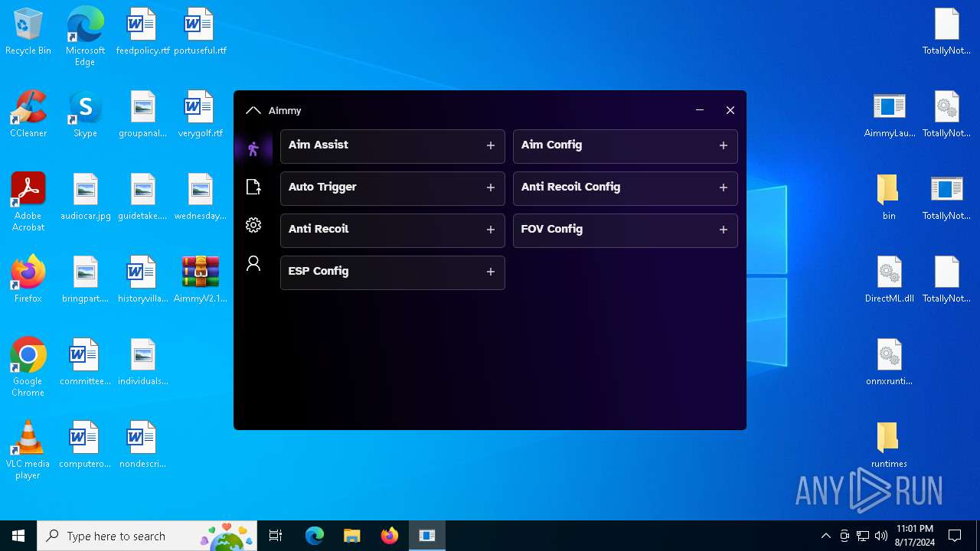This screenshot has width=980, height=551.
Task: Click the Aimmy chevron logo in title bar
Action: click(253, 111)
